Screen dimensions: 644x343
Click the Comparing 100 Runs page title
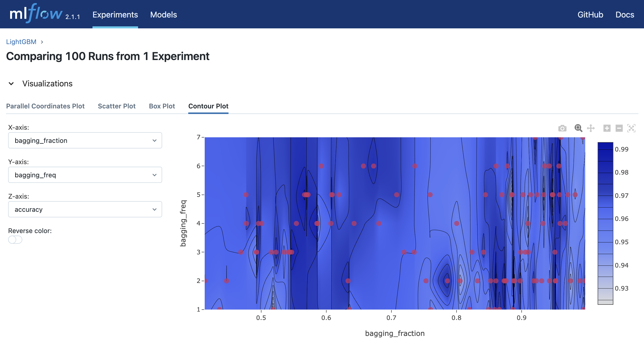(x=108, y=56)
